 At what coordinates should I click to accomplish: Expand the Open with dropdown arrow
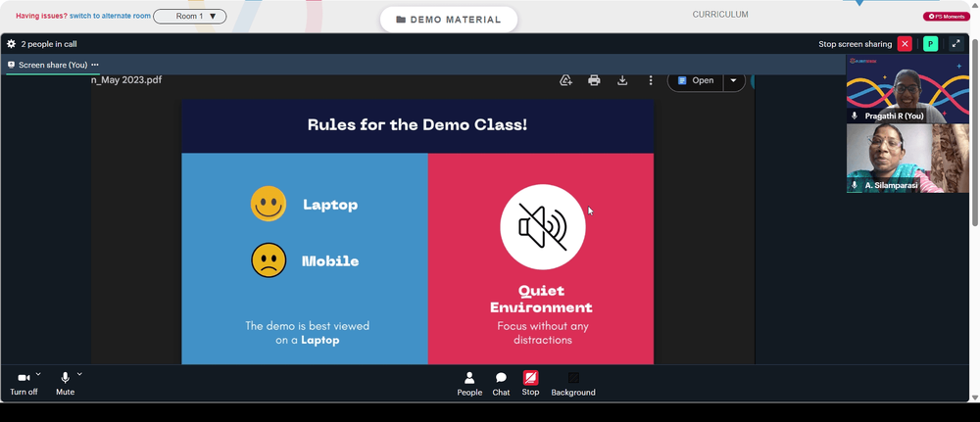(x=734, y=80)
